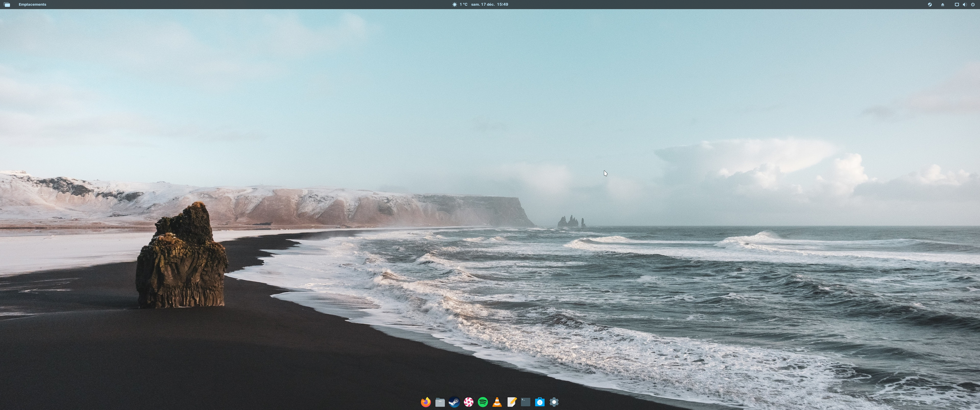
Task: Launch the terminal from the dock
Action: tap(525, 402)
